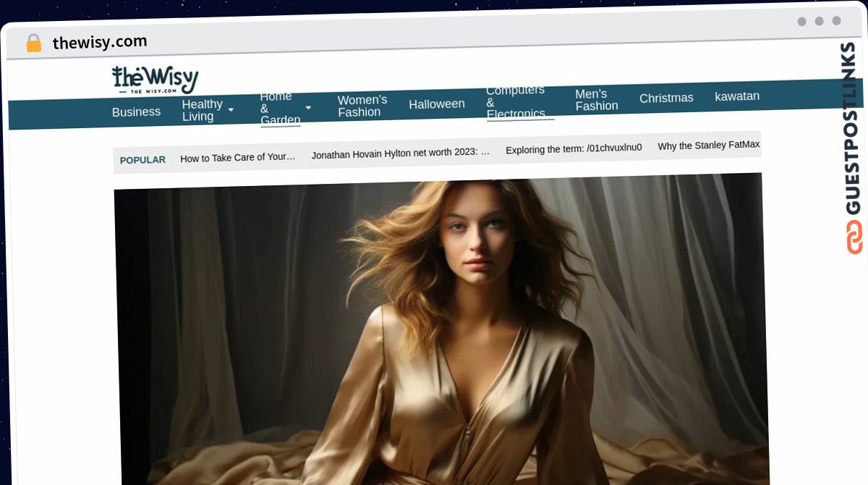
Task: Select the Halloween menu item
Action: (x=437, y=104)
